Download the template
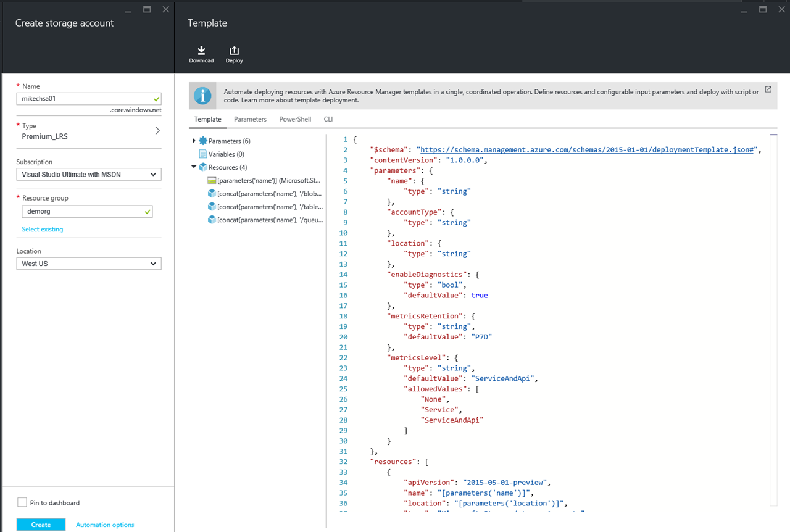Viewport: 790px width, 532px height. tap(201, 54)
